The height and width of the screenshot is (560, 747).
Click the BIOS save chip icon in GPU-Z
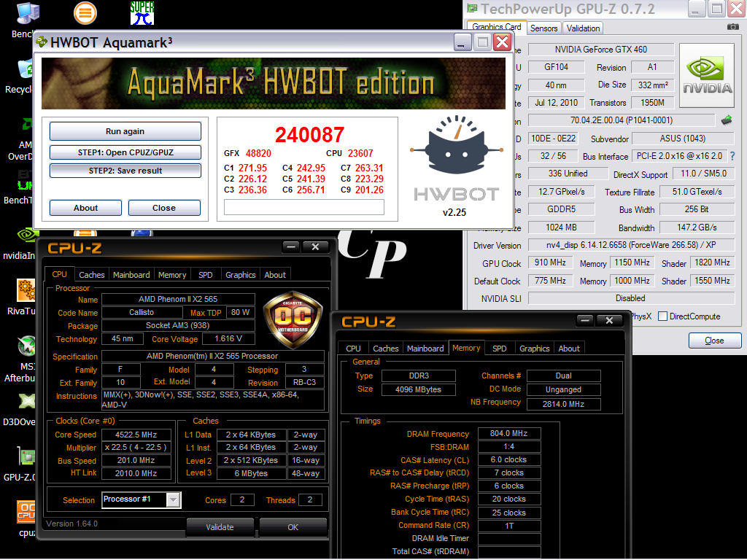(x=727, y=120)
